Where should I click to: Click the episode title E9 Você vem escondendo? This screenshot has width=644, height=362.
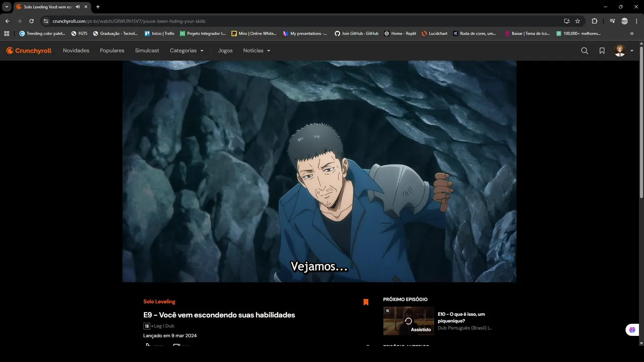click(x=219, y=315)
